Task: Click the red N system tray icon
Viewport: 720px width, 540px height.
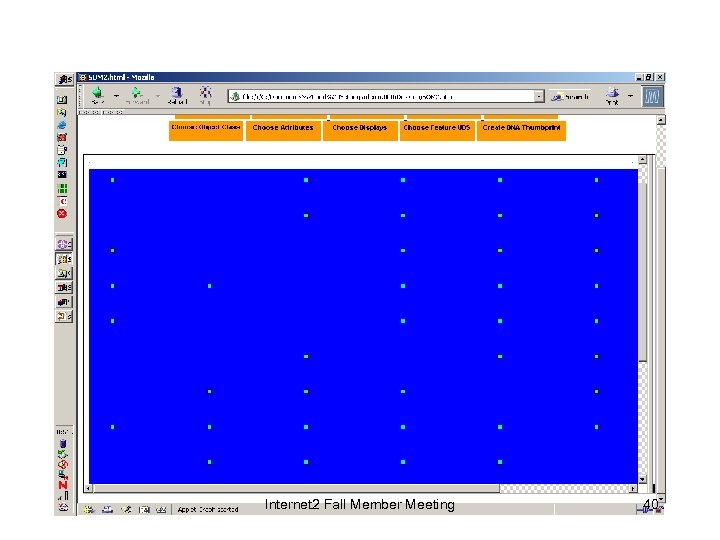Action: point(63,485)
